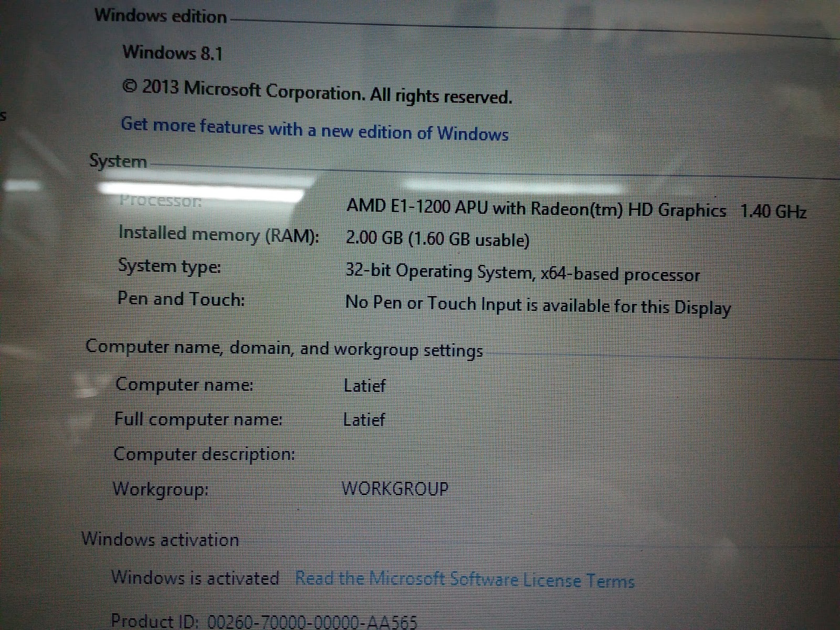
Task: Select "Latief" beside the Full computer name label
Action: [364, 420]
